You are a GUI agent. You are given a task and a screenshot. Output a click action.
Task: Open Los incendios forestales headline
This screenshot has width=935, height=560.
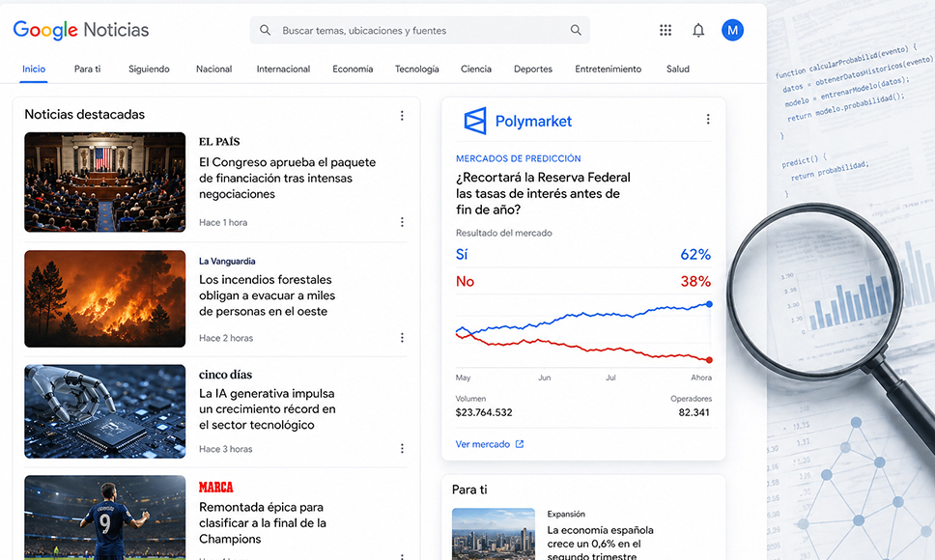pos(268,295)
